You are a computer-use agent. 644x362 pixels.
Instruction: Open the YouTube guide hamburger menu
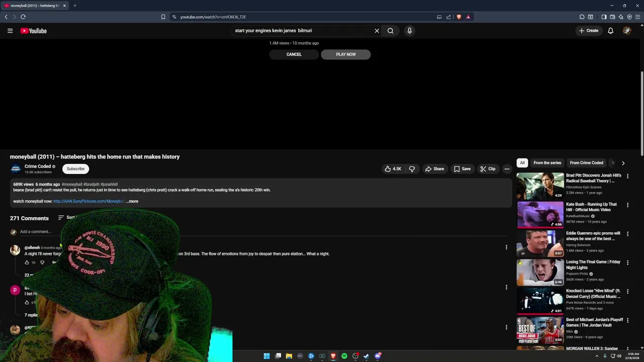pos(10,31)
